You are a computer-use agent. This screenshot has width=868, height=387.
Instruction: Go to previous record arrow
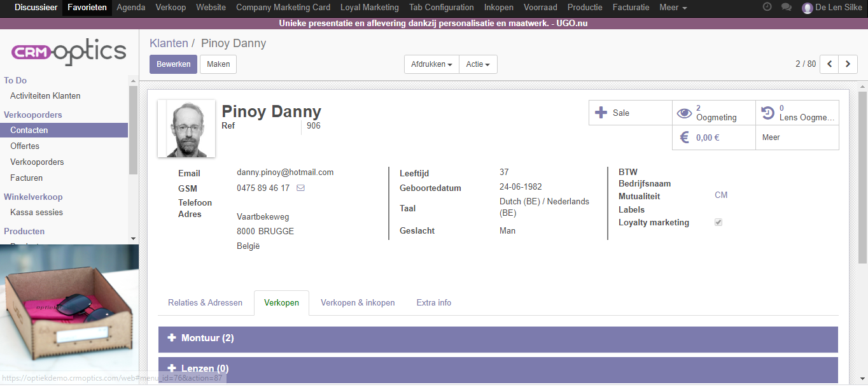pyautogui.click(x=829, y=64)
